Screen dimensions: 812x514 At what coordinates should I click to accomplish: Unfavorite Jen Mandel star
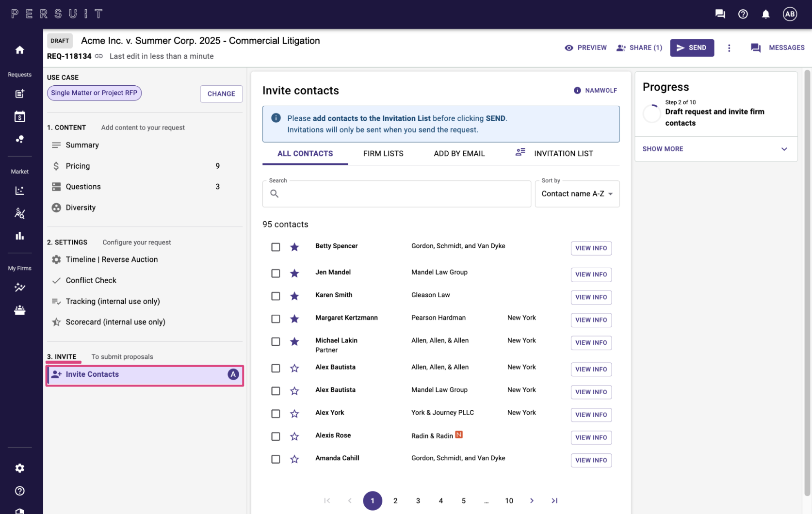[294, 273]
